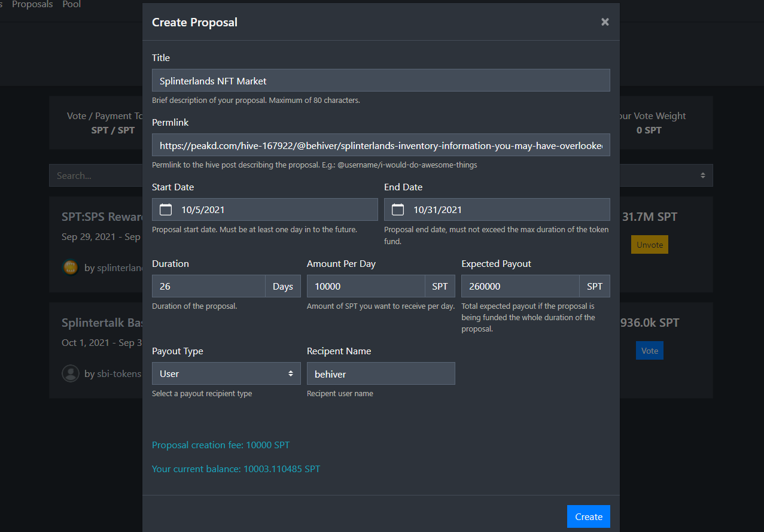Click the sbi-tokens author avatar icon
Image resolution: width=764 pixels, height=532 pixels.
pos(71,373)
